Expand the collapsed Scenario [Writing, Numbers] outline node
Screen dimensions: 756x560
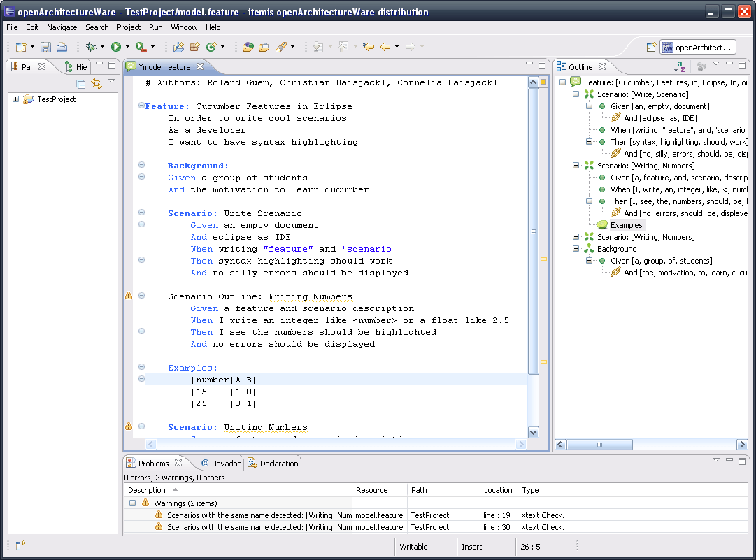point(576,237)
